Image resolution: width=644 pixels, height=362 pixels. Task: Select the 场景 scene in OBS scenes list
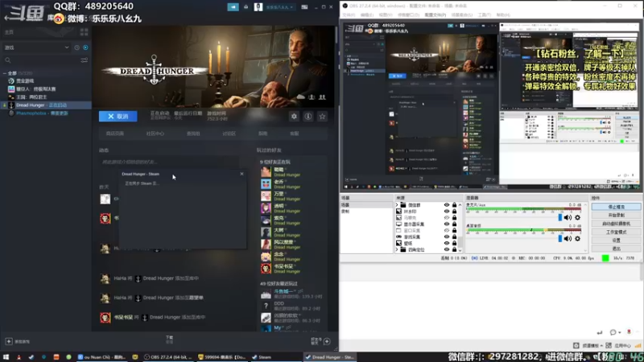tap(365, 205)
